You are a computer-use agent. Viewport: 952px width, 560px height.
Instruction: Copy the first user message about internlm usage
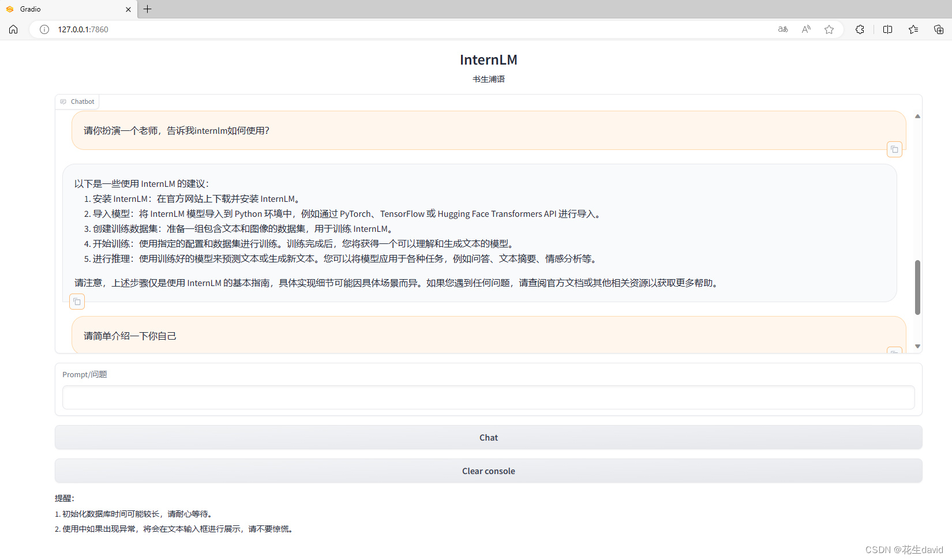pyautogui.click(x=894, y=149)
